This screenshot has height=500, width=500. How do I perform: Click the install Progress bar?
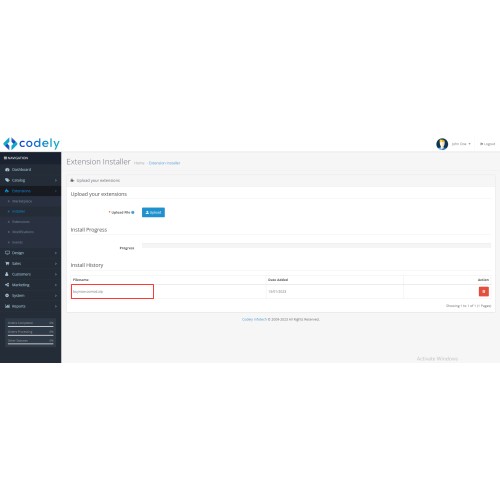[316, 246]
